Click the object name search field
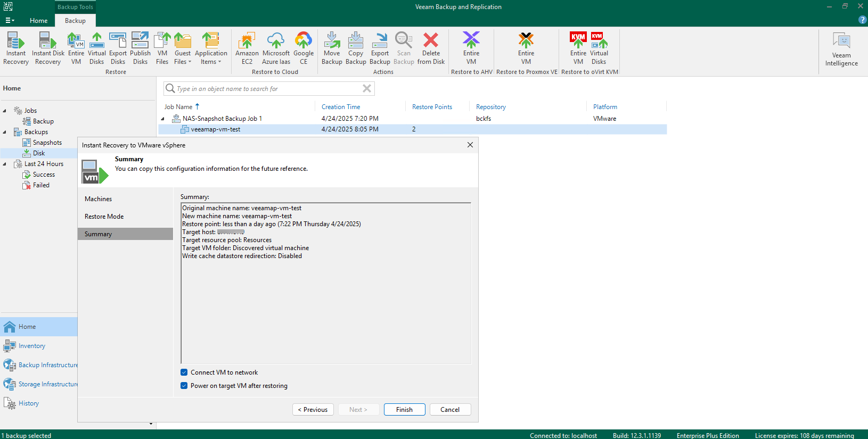Screen dimensions: 868x439 (269, 88)
